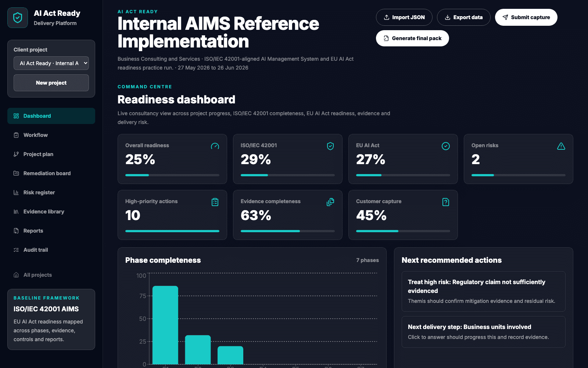Viewport: 588px width, 368px height.
Task: Click the EU AI Act circle-check icon
Action: coord(446,146)
